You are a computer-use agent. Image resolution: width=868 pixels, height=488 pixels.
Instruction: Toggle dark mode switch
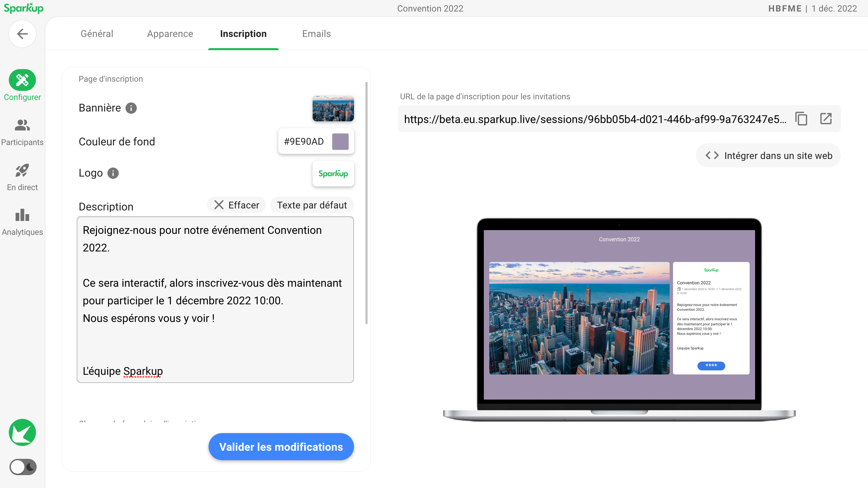point(22,467)
